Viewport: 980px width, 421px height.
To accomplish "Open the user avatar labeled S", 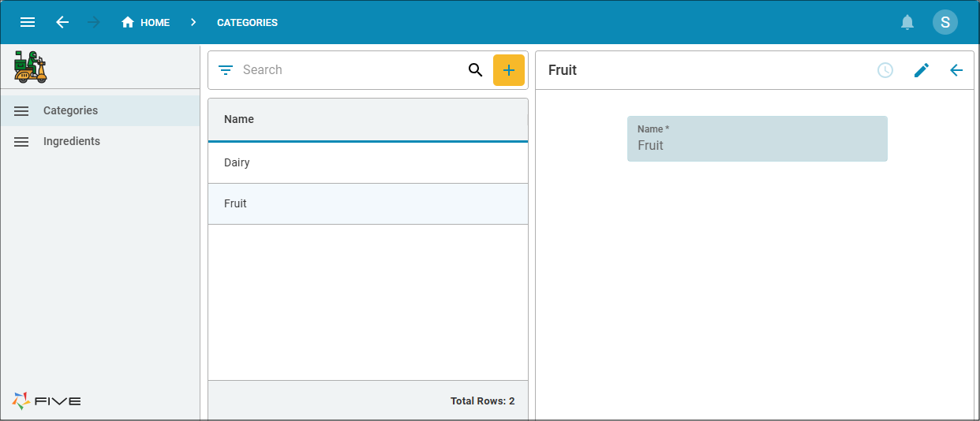I will click(x=945, y=22).
